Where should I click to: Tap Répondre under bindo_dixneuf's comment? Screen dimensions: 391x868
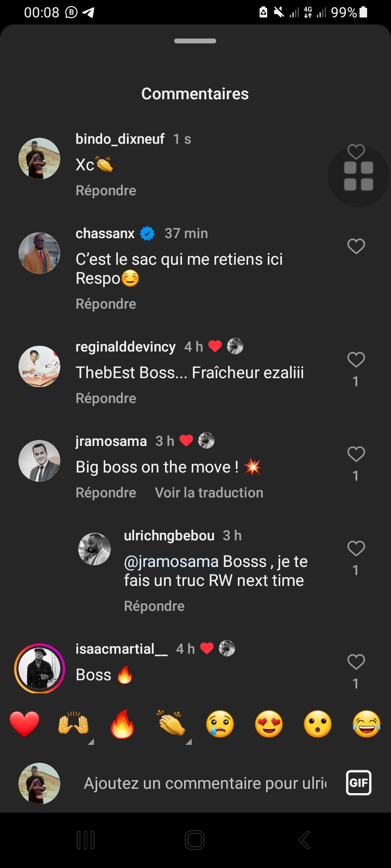[106, 190]
